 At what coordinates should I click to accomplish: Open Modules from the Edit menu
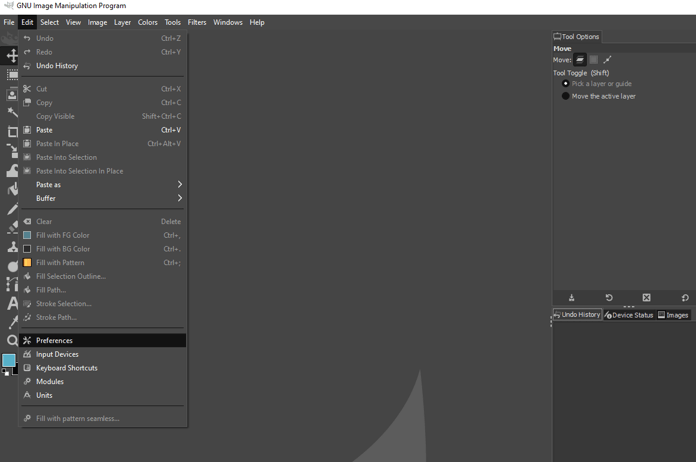103,382
